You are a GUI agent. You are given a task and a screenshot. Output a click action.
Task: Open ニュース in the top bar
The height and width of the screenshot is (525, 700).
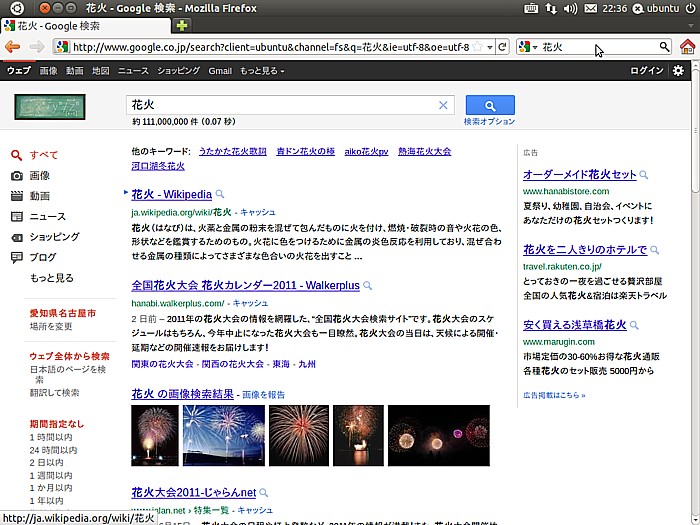(x=133, y=71)
